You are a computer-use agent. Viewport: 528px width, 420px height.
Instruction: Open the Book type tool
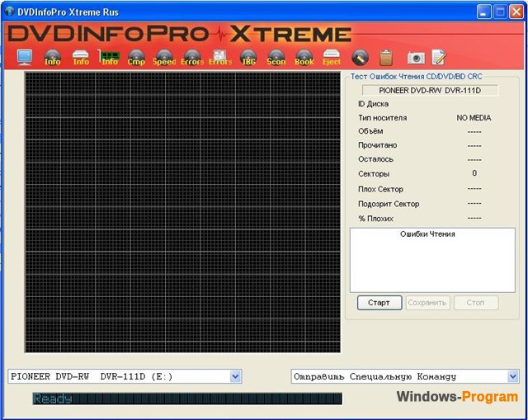[304, 57]
